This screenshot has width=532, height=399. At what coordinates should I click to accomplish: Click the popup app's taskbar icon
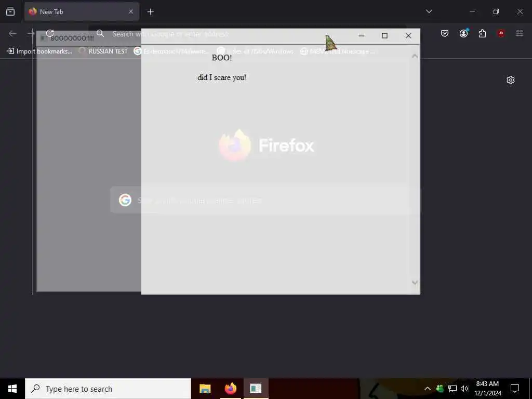[x=256, y=389]
